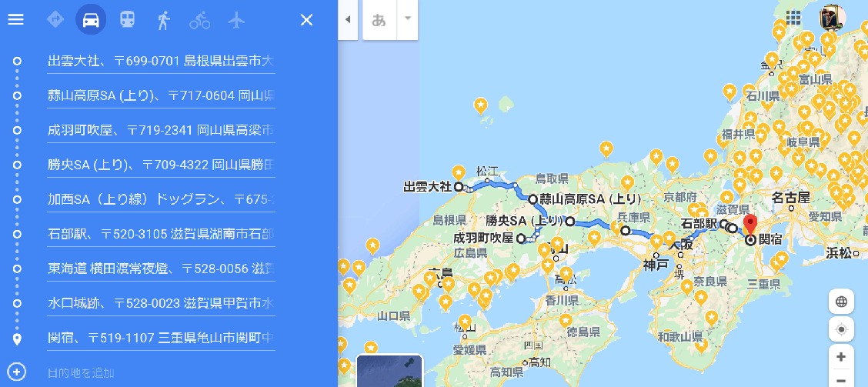Click 成羽町吹屋 marker on map
This screenshot has height=387, width=868.
(521, 239)
